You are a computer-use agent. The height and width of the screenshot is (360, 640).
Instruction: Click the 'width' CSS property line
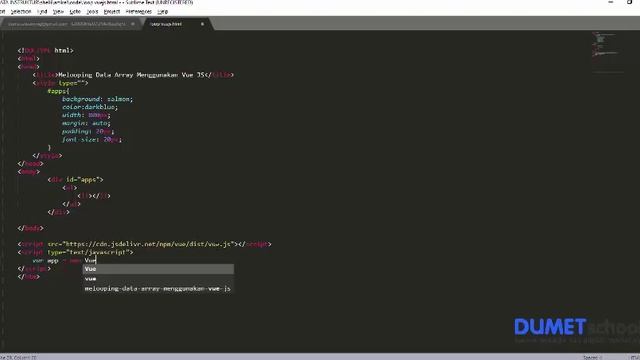86,115
